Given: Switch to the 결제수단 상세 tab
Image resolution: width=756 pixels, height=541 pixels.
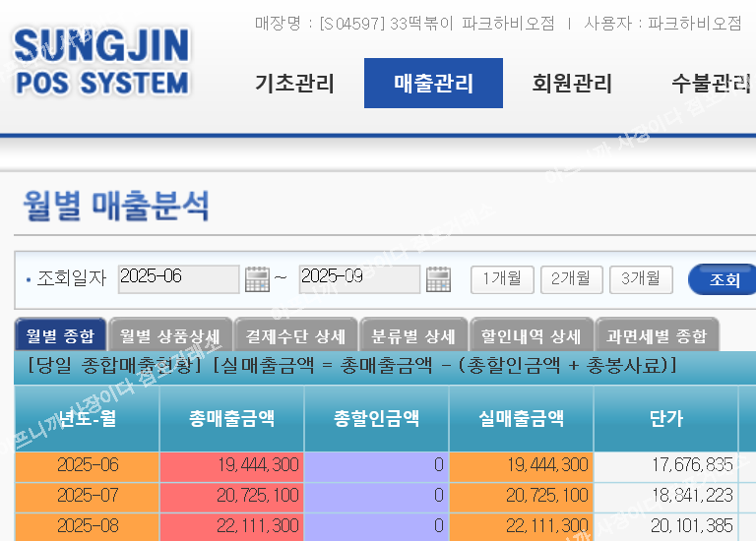Looking at the screenshot, I should click(296, 336).
